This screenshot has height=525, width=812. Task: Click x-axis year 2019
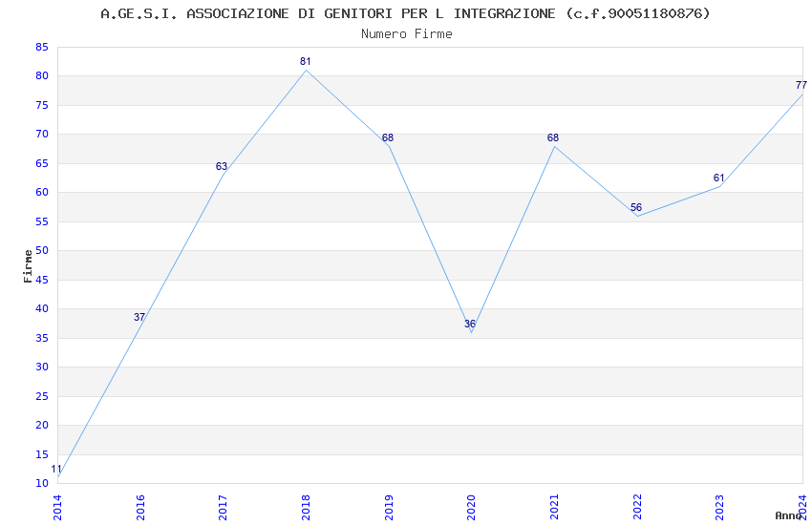click(389, 508)
